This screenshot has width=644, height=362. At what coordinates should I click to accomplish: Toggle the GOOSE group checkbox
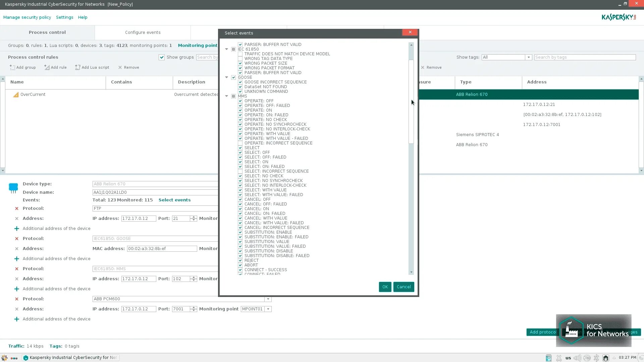click(233, 77)
